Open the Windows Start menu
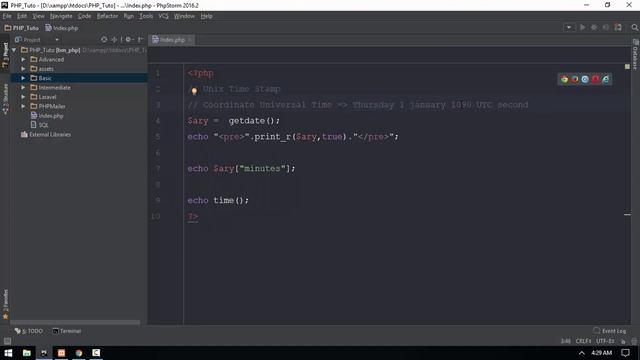The width and height of the screenshot is (640, 360). tap(8, 353)
